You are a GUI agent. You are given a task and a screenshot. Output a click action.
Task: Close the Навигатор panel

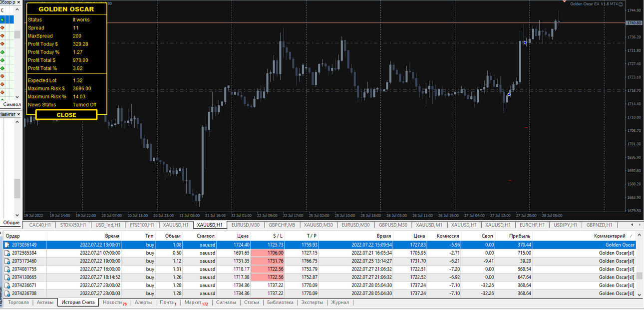pyautogui.click(x=18, y=114)
